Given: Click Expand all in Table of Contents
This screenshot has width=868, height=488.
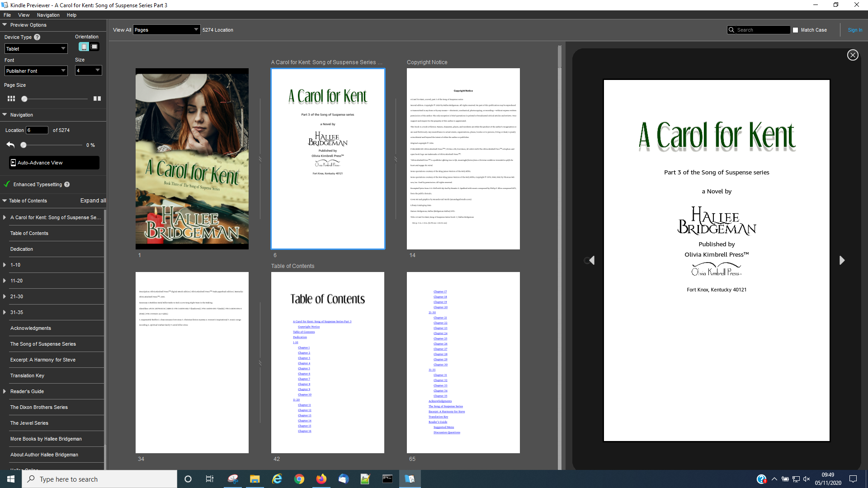Looking at the screenshot, I should click(x=93, y=201).
